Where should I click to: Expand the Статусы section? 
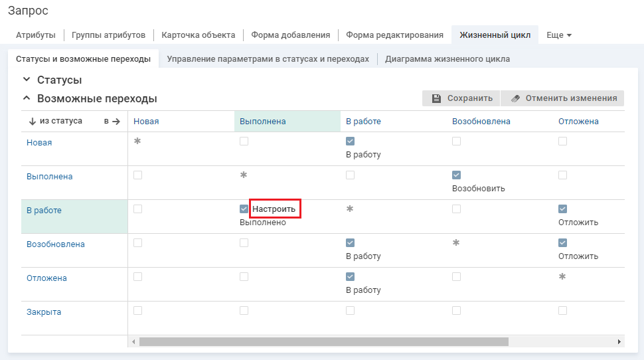tap(27, 80)
